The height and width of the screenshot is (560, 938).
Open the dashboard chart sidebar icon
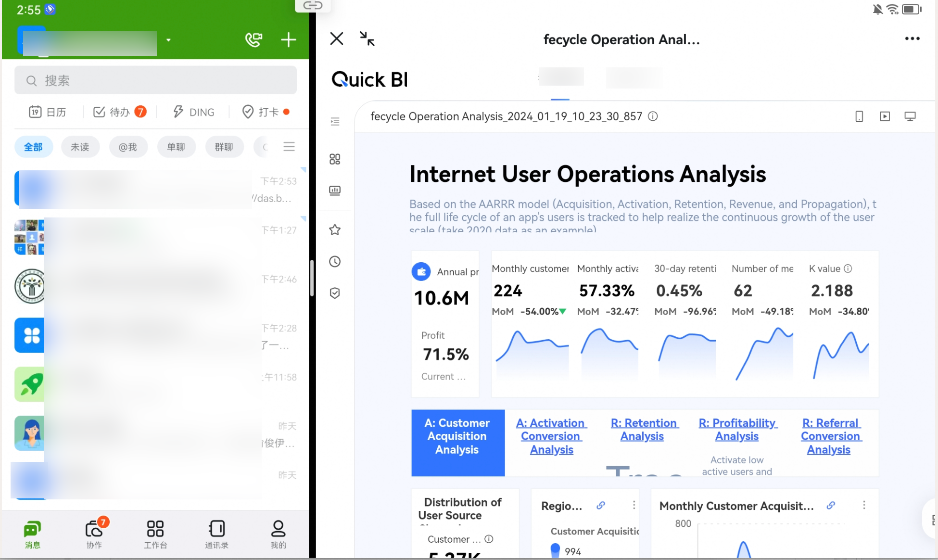335,191
